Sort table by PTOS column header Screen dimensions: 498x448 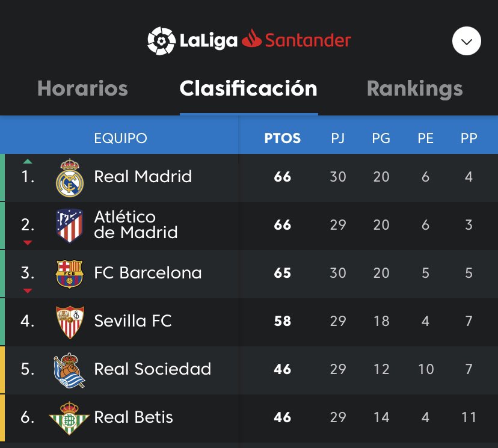point(282,138)
